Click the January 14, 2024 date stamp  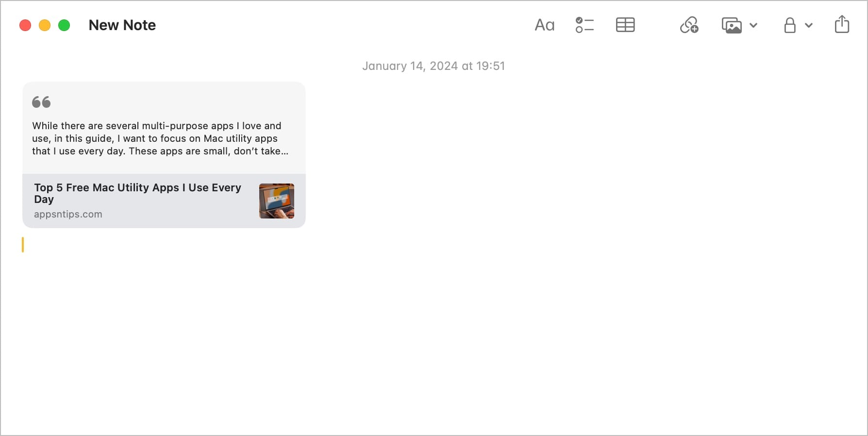(x=433, y=66)
